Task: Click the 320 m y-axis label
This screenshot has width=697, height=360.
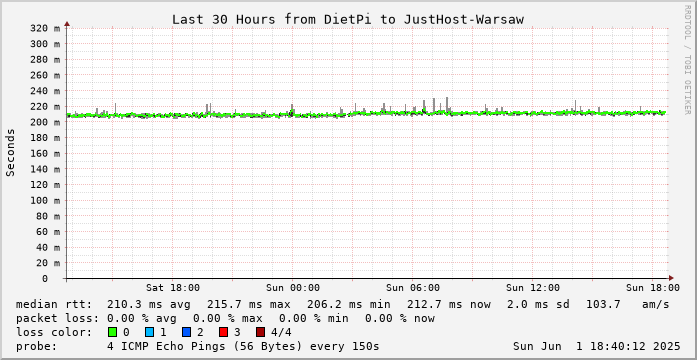Action: click(x=45, y=28)
